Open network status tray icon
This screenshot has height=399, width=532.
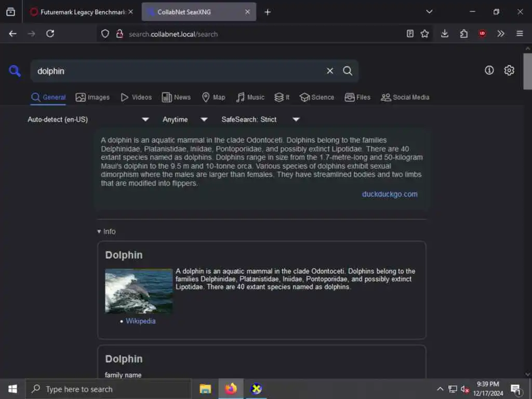tap(453, 389)
